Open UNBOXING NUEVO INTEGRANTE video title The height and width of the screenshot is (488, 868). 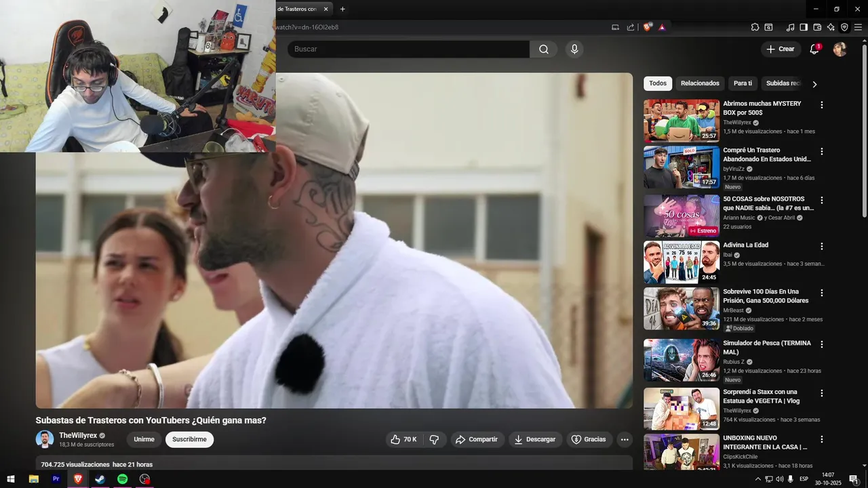tap(765, 443)
